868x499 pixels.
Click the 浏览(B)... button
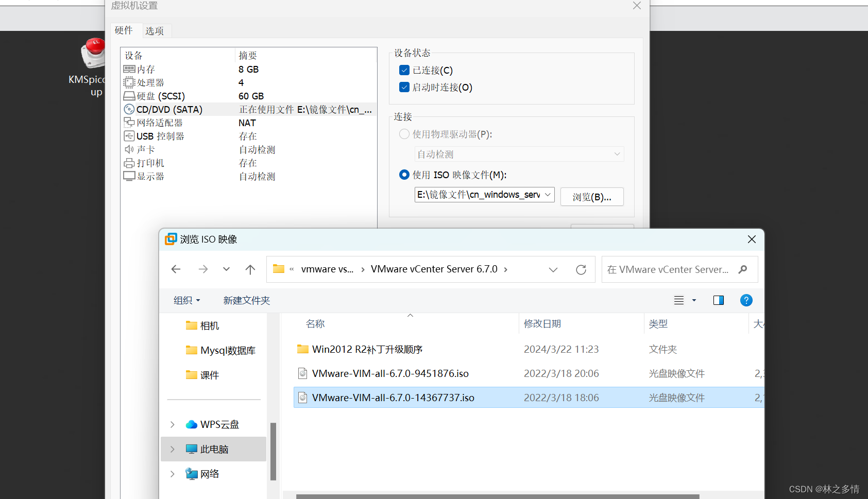(x=592, y=197)
